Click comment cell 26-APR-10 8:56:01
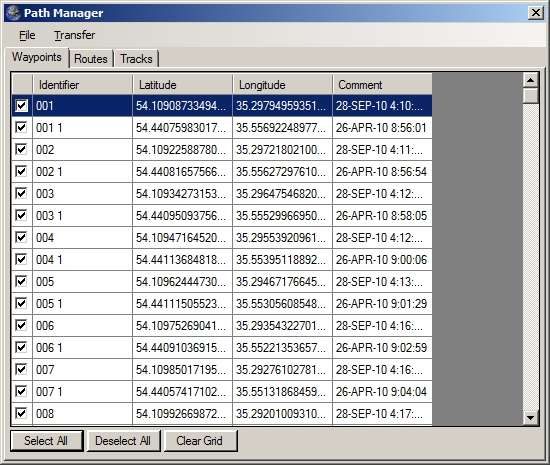Viewport: 550px width, 465px height. [x=382, y=127]
